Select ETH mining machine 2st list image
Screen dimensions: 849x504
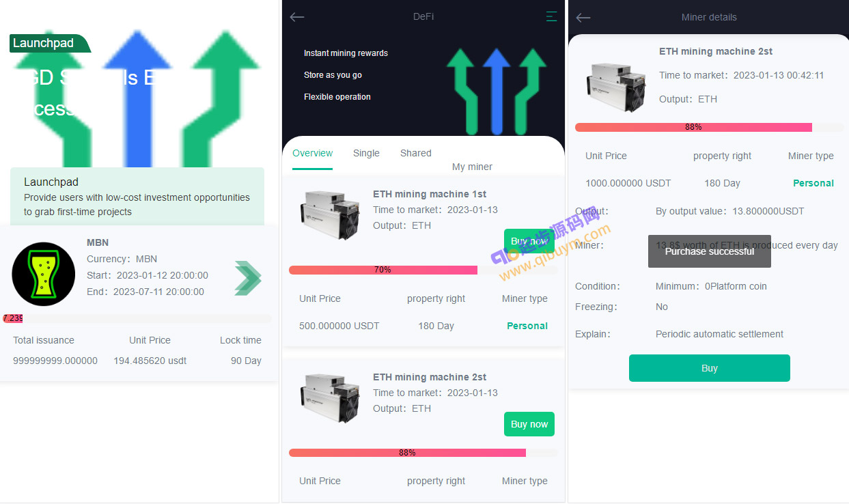pos(329,397)
